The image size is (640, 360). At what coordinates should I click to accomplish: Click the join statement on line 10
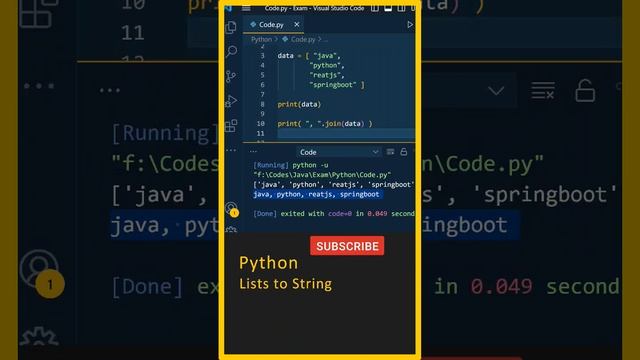click(325, 124)
